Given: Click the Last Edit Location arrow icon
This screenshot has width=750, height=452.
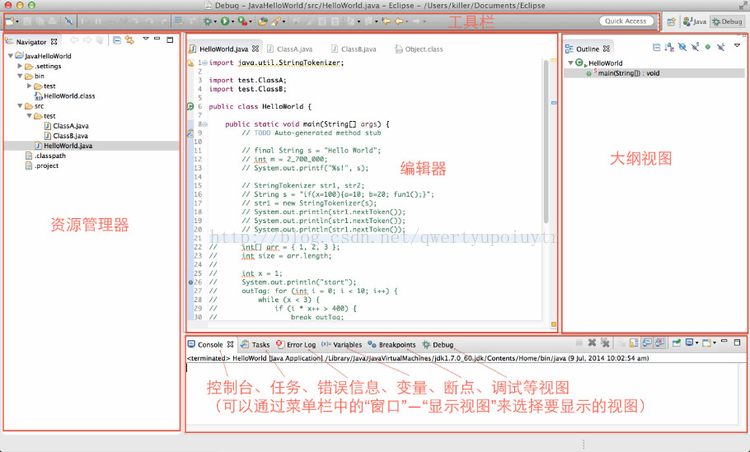Looking at the screenshot, I should pos(386,22).
